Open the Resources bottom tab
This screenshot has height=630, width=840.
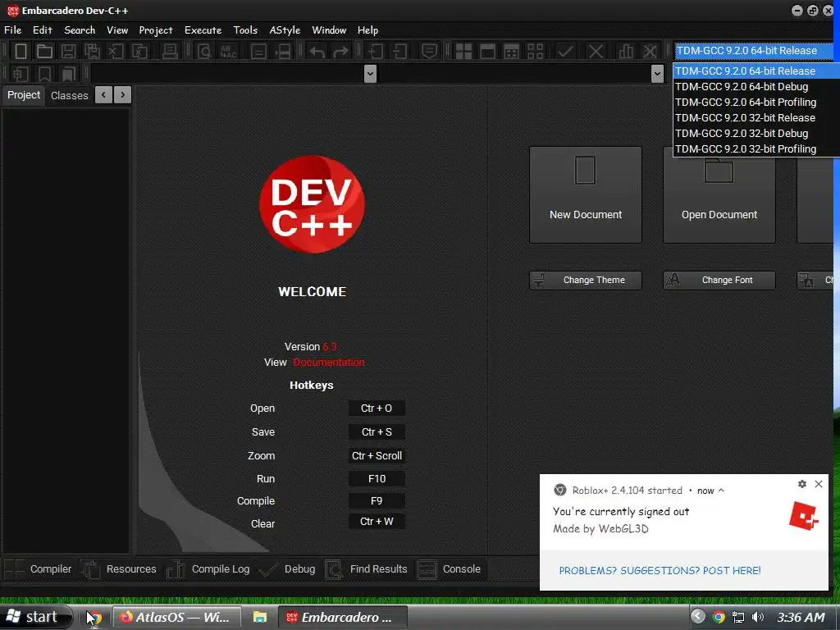pyautogui.click(x=120, y=569)
